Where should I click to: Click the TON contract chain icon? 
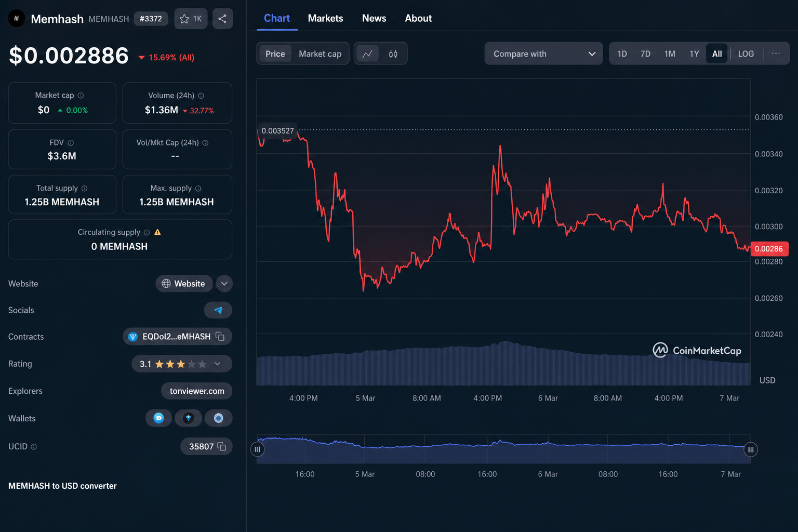tap(133, 337)
